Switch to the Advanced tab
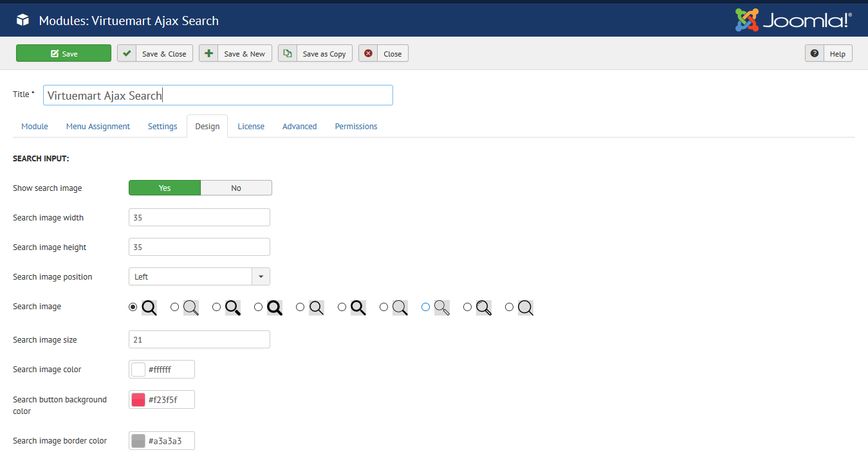868x457 pixels. tap(299, 126)
